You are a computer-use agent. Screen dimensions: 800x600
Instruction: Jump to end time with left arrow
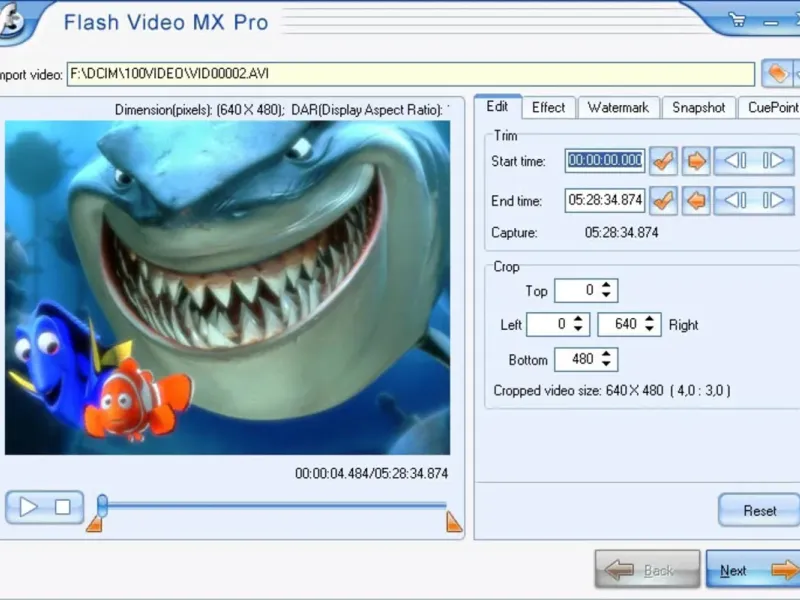(x=696, y=201)
